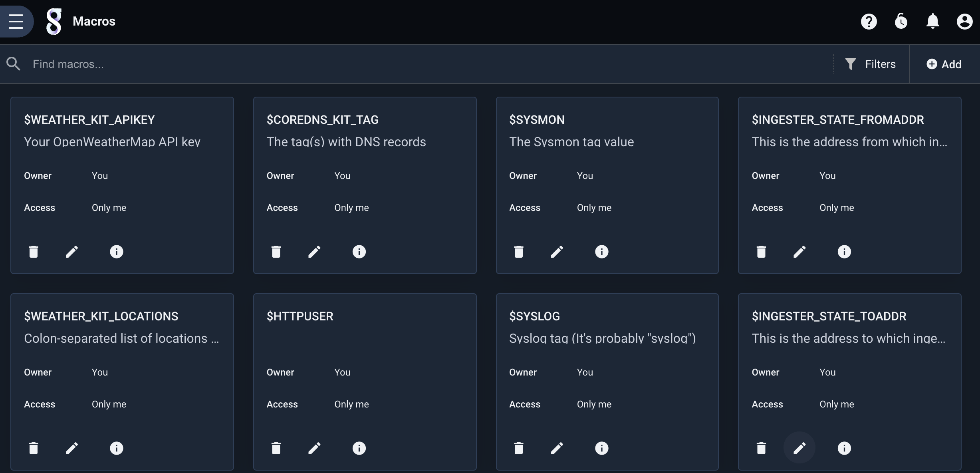Image resolution: width=980 pixels, height=473 pixels.
Task: Open the user account profile icon
Action: click(964, 21)
